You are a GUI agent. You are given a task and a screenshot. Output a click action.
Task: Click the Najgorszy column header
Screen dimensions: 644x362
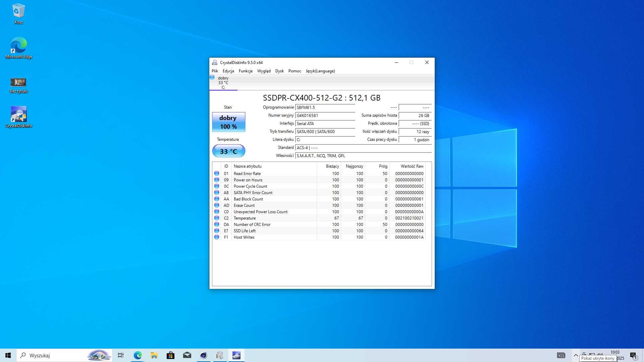tap(353, 166)
